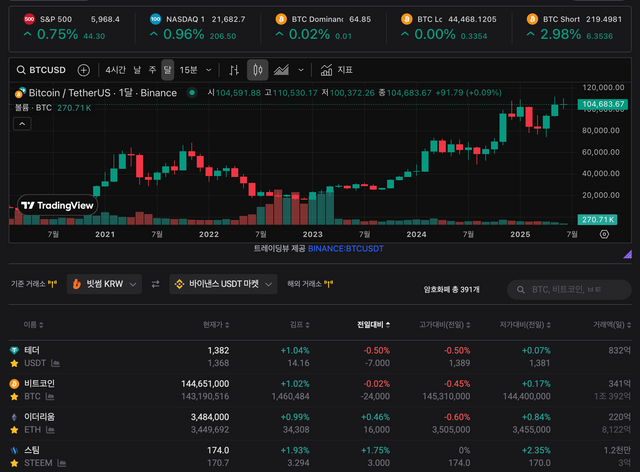Image resolution: width=640 pixels, height=472 pixels.
Task: Sort the table by 현재가 column
Action: click(216, 325)
